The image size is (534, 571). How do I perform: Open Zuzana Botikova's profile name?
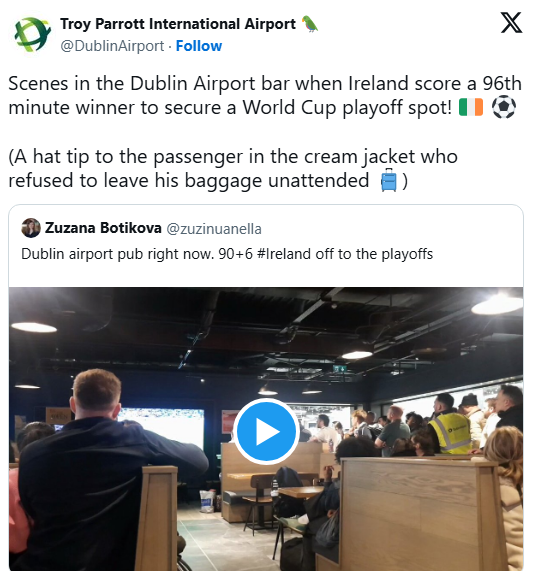[103, 228]
